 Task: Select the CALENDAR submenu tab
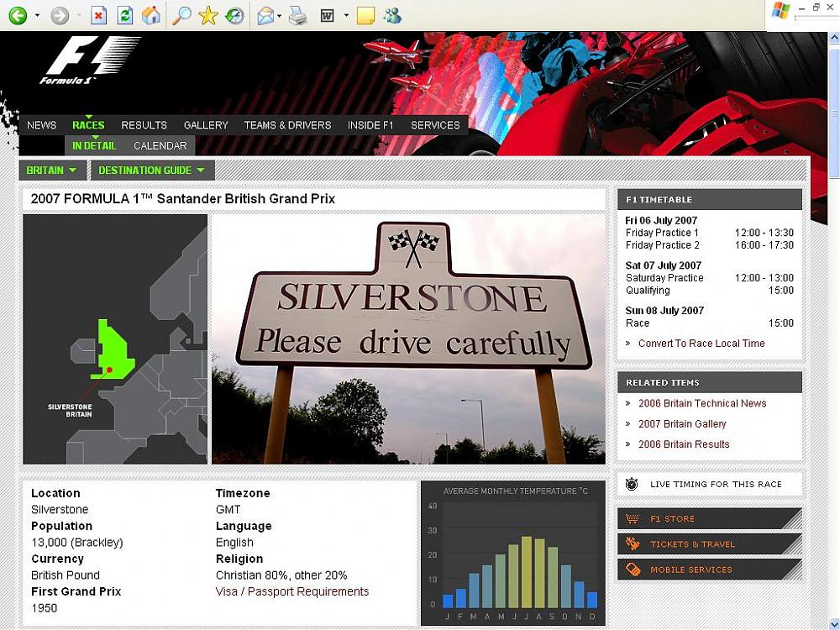click(160, 145)
